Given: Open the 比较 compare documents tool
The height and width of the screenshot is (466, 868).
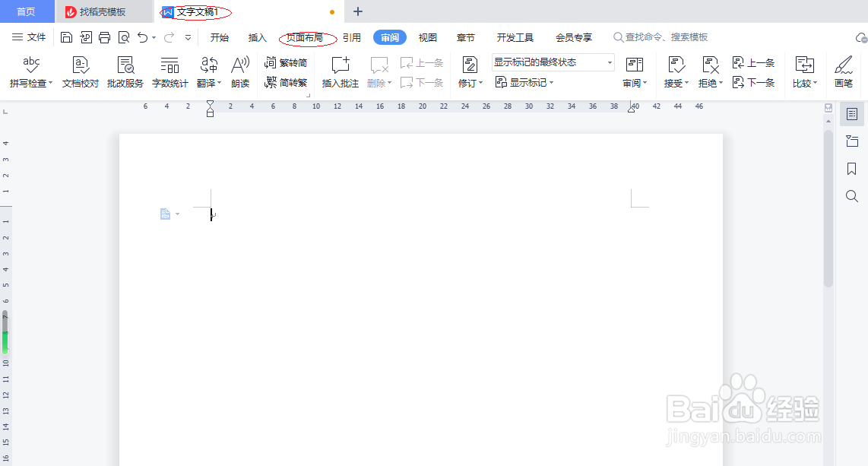Looking at the screenshot, I should tap(803, 72).
